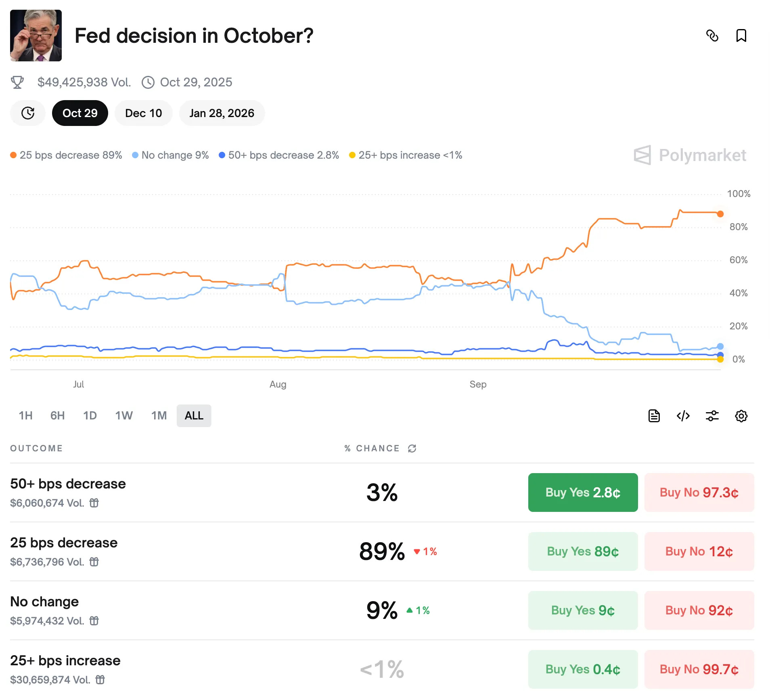Open past markets history icon
This screenshot has height=700, width=770.
[28, 113]
